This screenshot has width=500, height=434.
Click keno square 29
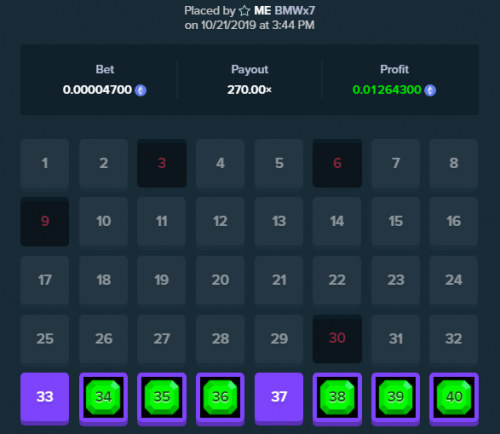[279, 339]
